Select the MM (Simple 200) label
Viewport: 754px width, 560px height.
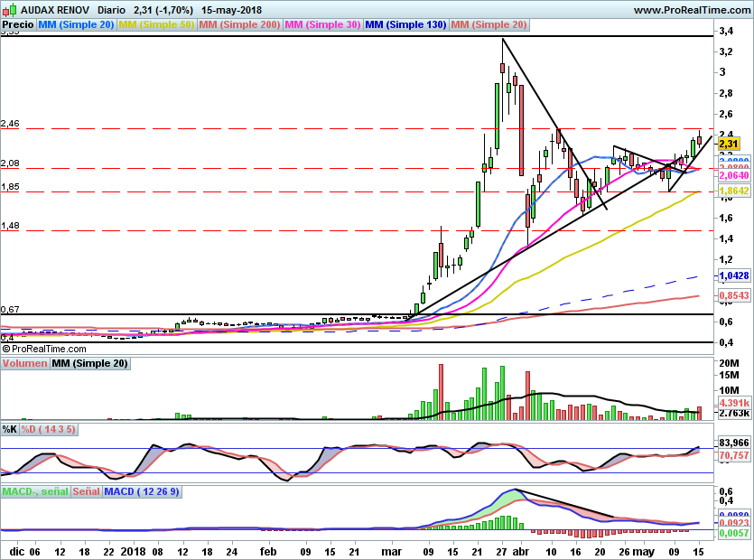coord(239,24)
